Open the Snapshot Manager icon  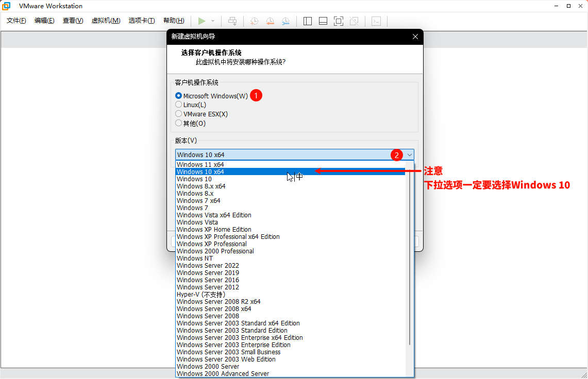[x=285, y=21]
